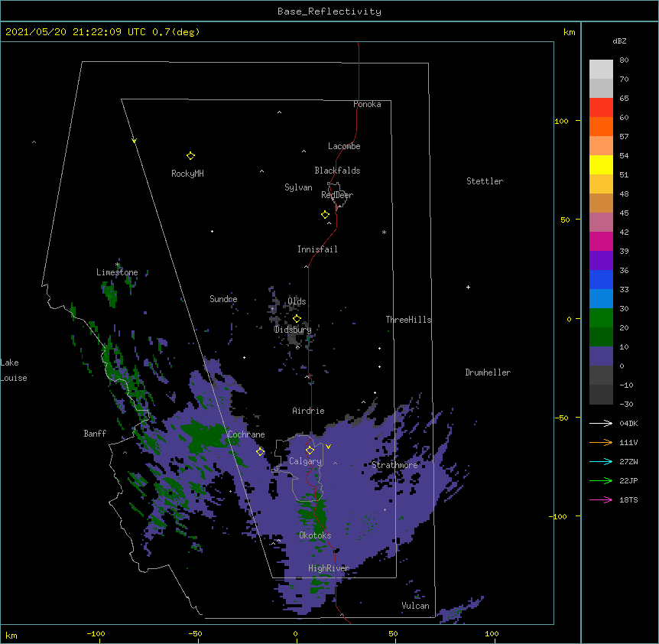Pick the bright yellow legend swatch

pyautogui.click(x=601, y=164)
